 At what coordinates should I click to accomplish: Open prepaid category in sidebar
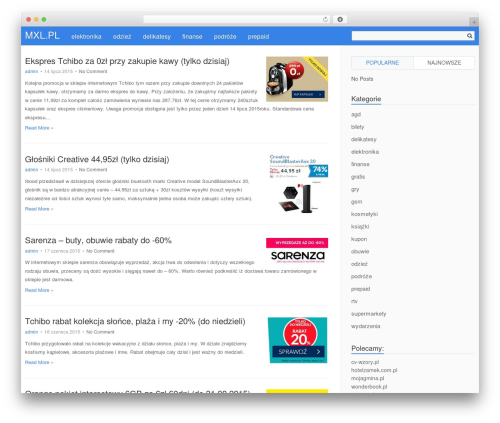pos(360,289)
